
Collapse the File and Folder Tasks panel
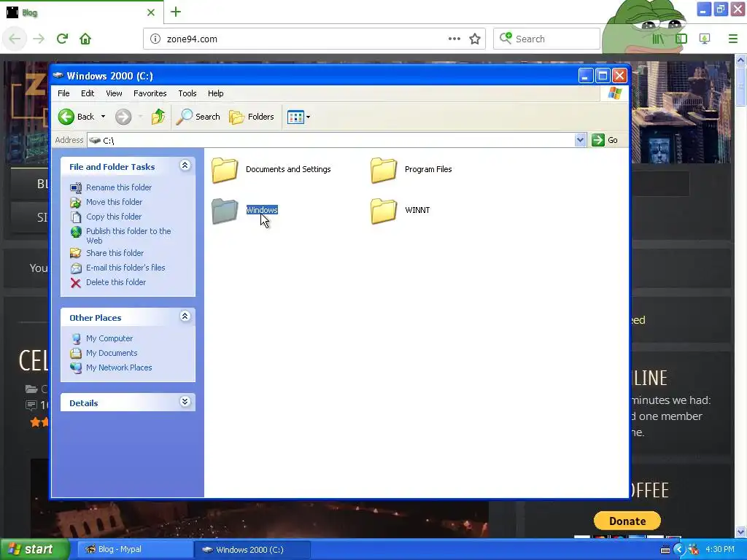tap(185, 166)
